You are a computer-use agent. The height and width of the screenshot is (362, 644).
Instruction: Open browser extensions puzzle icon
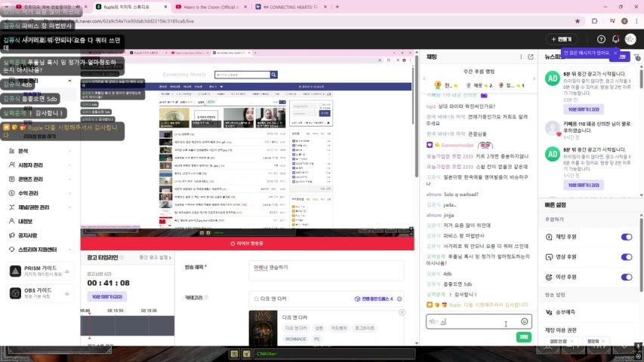point(594,21)
